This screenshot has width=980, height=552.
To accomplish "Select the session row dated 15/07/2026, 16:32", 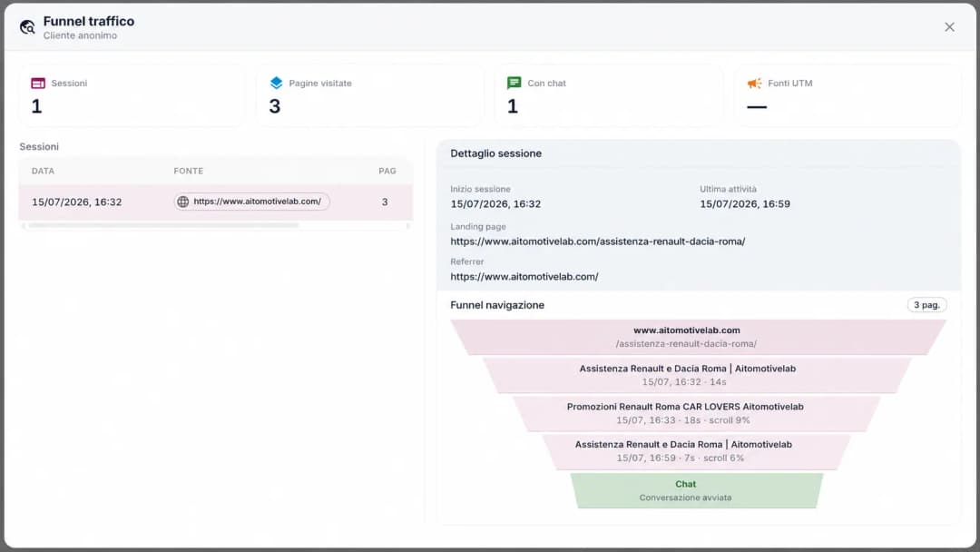I will pos(216,202).
